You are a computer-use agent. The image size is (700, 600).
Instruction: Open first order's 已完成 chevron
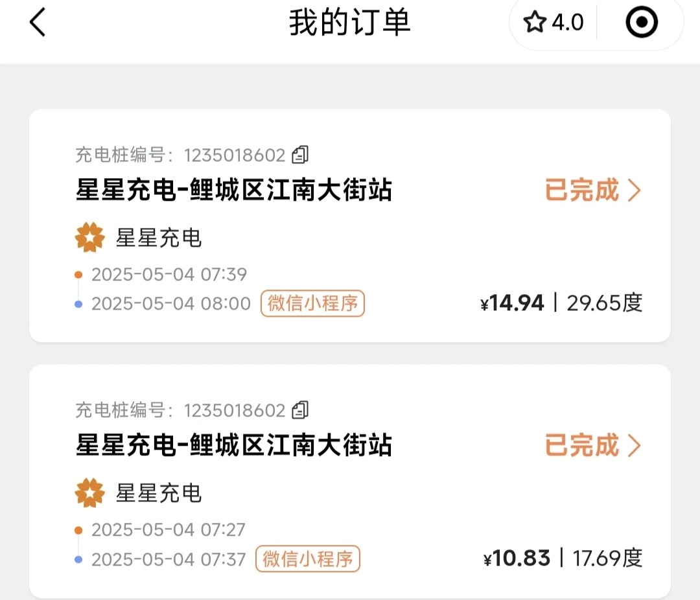(635, 190)
